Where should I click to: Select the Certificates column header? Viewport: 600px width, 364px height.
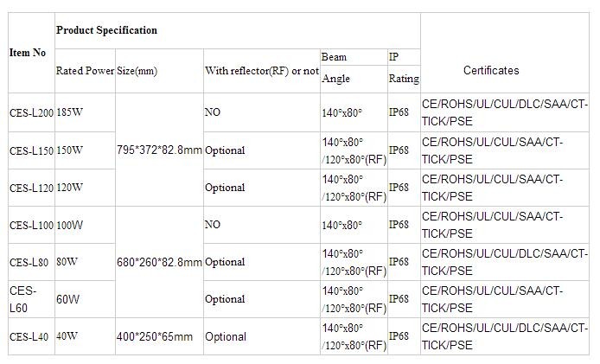(x=505, y=53)
